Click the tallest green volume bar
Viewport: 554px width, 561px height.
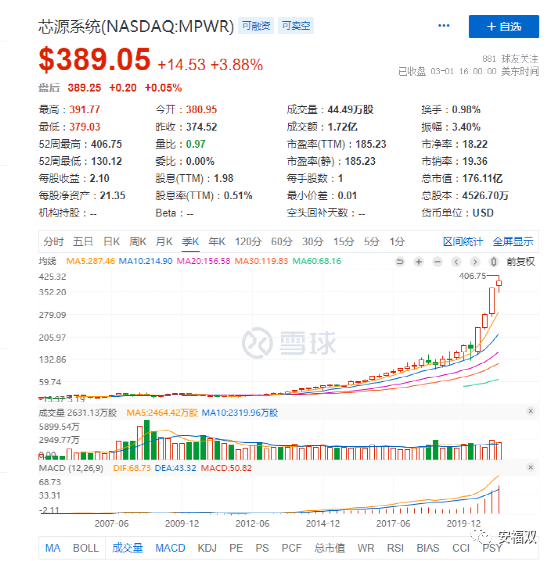(147, 440)
